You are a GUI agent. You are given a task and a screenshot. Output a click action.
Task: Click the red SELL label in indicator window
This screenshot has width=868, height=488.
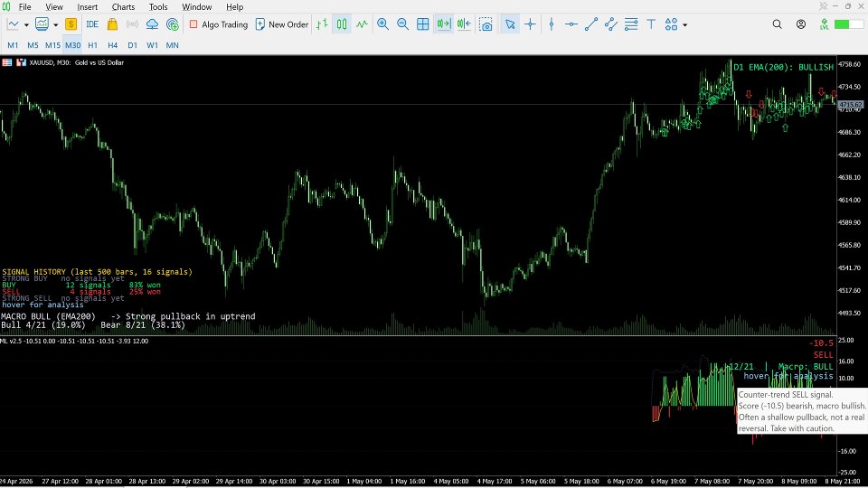click(x=823, y=354)
